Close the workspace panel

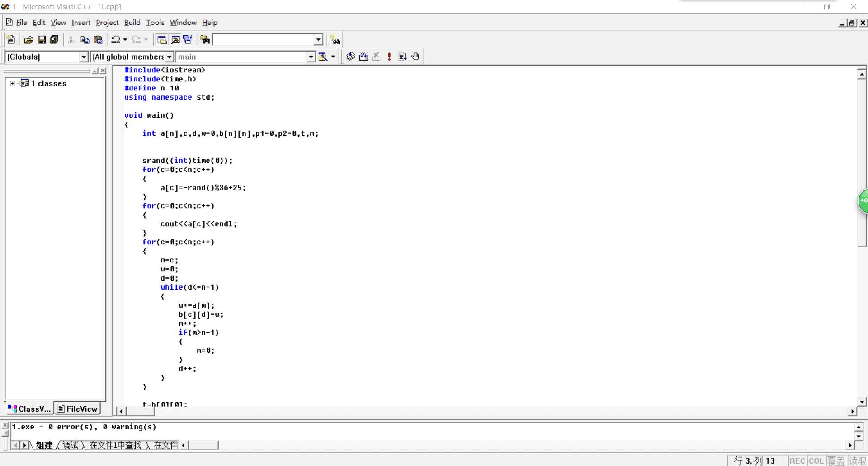(103, 71)
